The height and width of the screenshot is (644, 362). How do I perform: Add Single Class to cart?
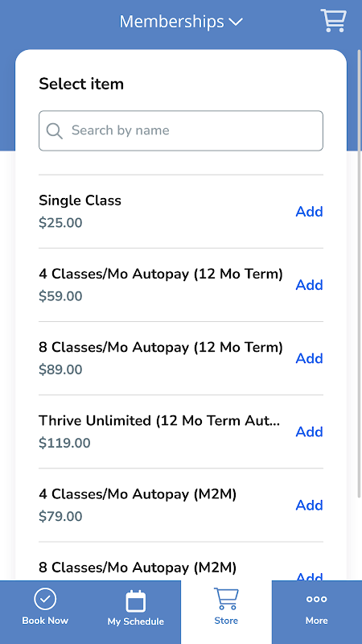point(310,212)
